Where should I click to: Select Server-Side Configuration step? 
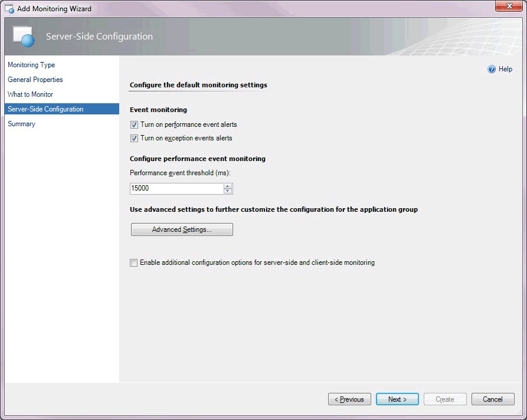pos(62,109)
